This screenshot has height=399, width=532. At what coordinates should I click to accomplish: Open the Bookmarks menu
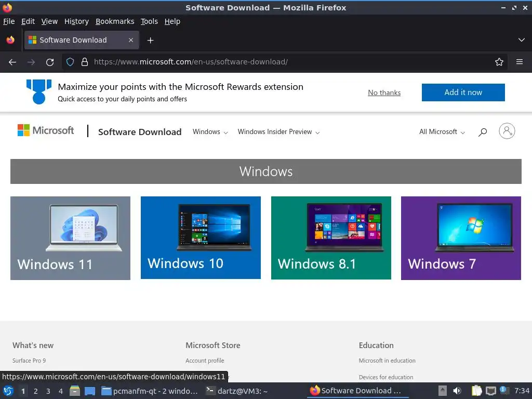[115, 21]
